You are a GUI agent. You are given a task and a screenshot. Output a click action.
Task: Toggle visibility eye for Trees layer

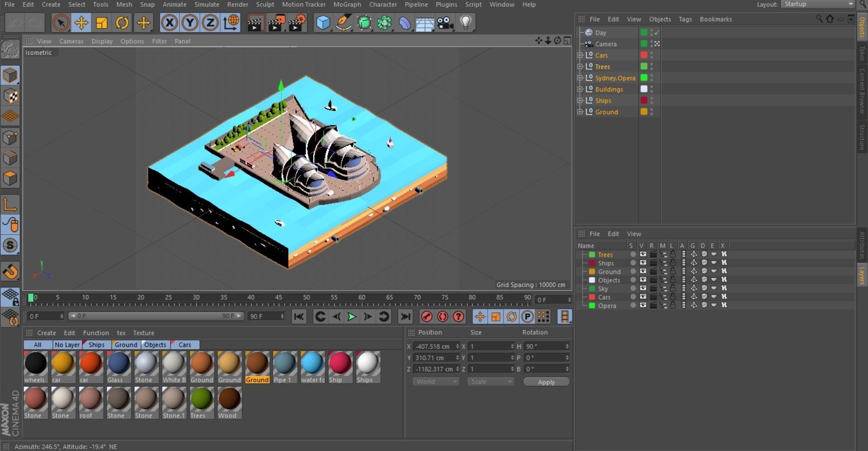643,254
